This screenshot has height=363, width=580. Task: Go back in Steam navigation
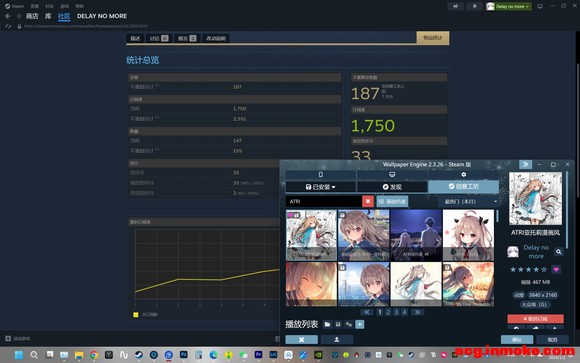[8, 16]
